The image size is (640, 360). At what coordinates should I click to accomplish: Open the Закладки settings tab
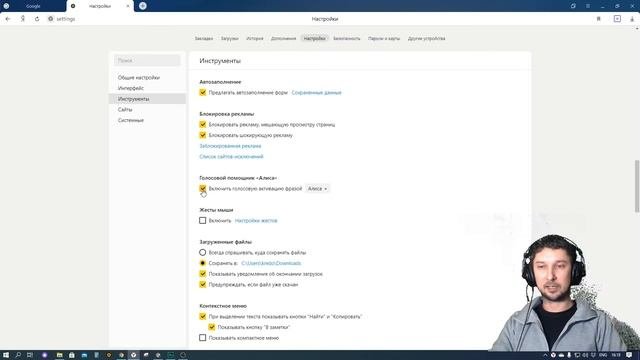pos(204,38)
